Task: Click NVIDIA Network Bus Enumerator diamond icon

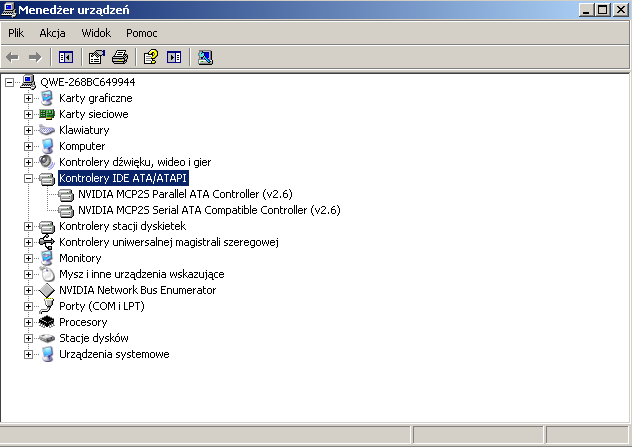Action: (47, 290)
